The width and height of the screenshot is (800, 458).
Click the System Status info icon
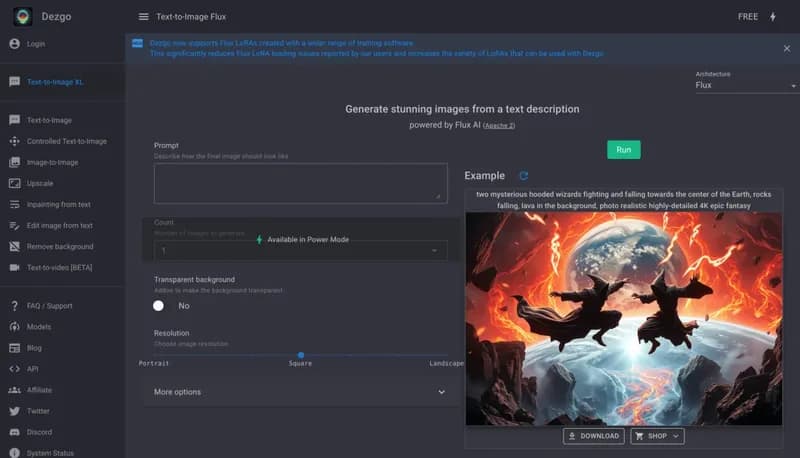[14, 453]
